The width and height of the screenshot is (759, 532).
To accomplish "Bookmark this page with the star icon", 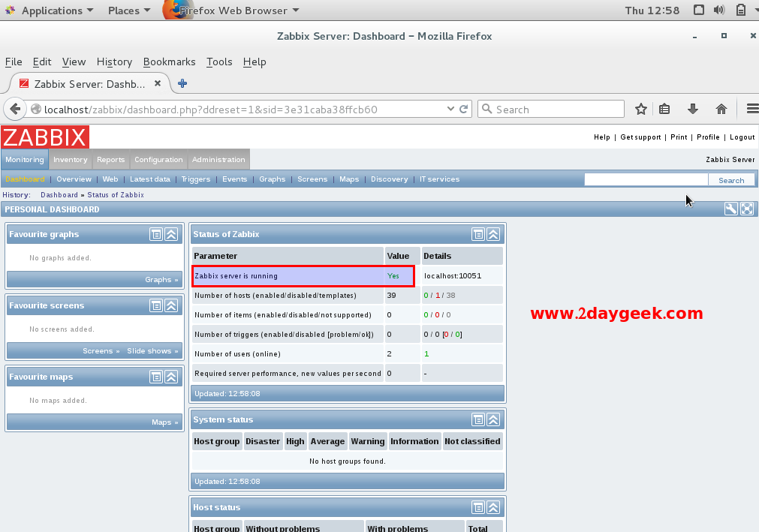I will coord(641,110).
